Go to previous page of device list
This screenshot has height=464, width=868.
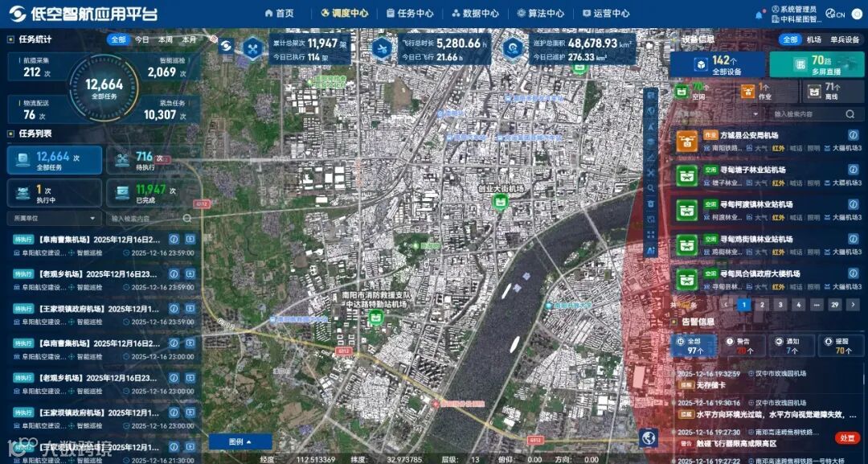[726, 305]
